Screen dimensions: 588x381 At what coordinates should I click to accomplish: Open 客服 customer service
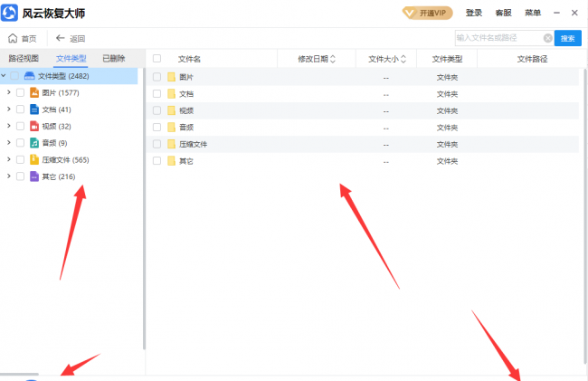coord(503,13)
